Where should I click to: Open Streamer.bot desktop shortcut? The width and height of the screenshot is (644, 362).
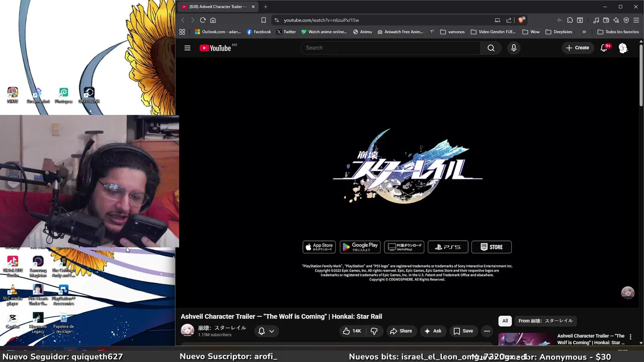(38, 95)
